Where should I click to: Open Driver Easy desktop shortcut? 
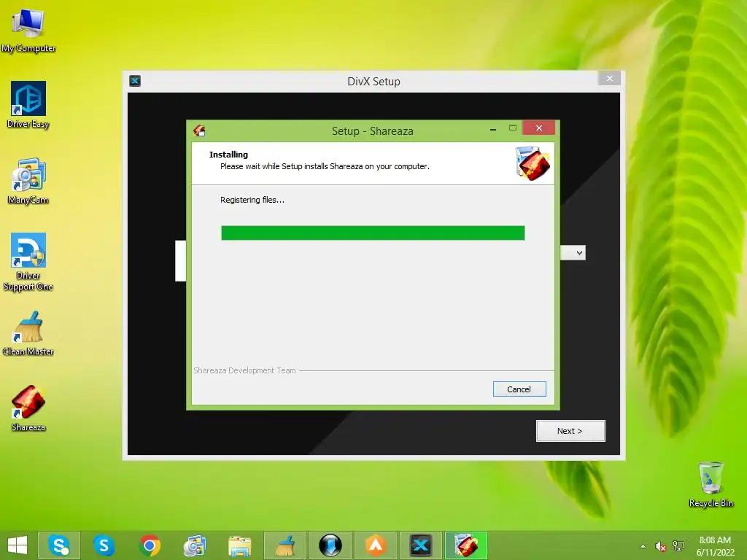(28, 105)
